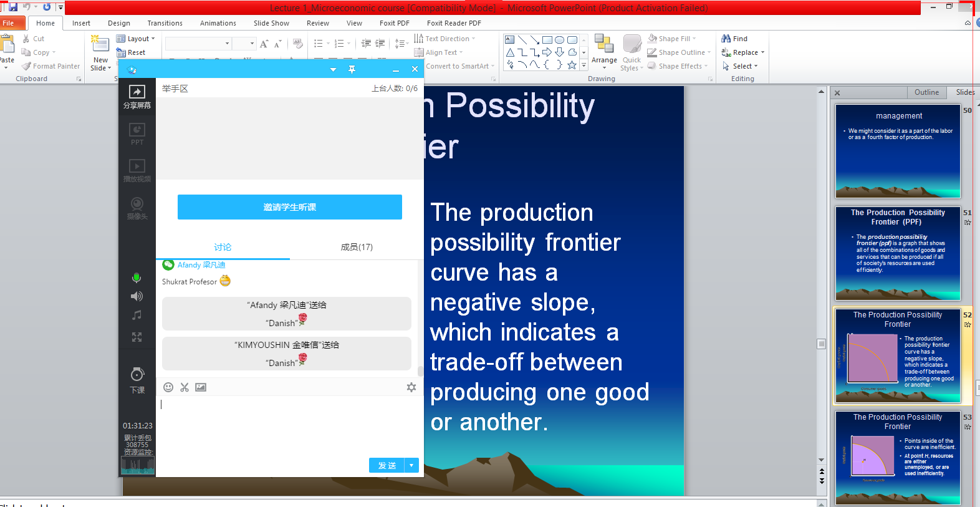Click the music note icon
Viewport: 980px width, 507px height.
pyautogui.click(x=137, y=316)
